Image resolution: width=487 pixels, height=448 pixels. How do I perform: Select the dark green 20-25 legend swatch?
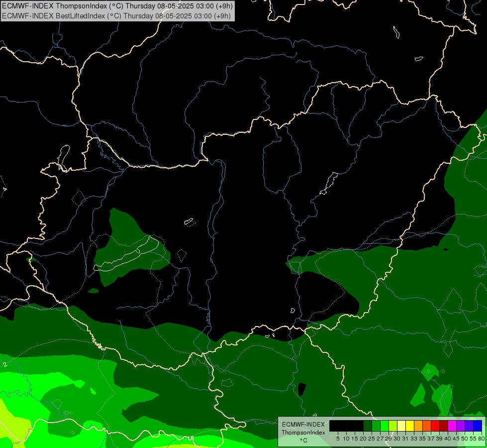368,426
